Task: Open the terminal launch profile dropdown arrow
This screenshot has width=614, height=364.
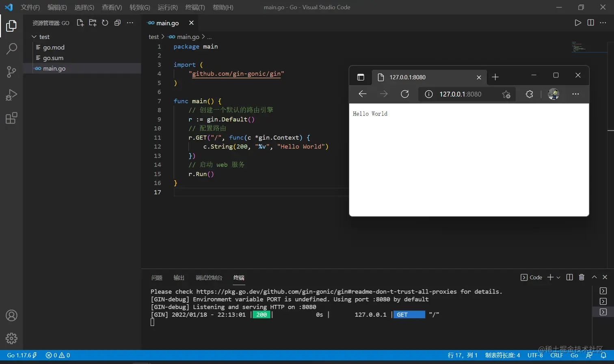Action: 558,278
